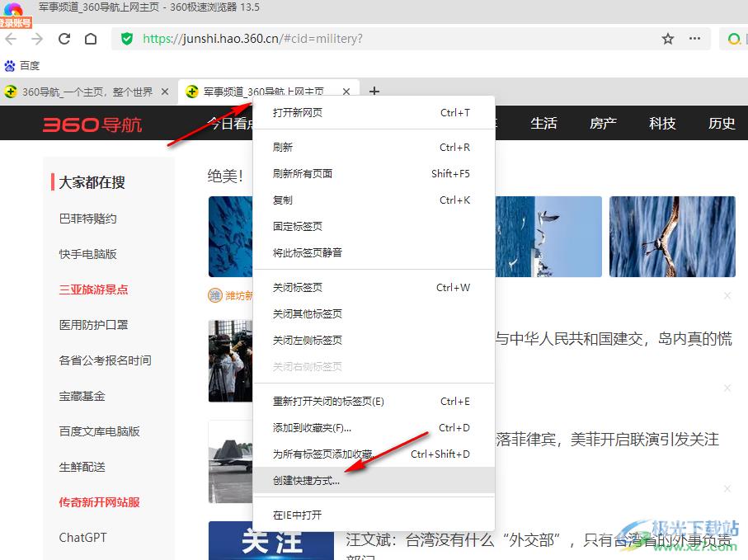Viewport: 748px width, 560px height.
Task: Choose 关闭其他标签页 option
Action: pos(374,314)
